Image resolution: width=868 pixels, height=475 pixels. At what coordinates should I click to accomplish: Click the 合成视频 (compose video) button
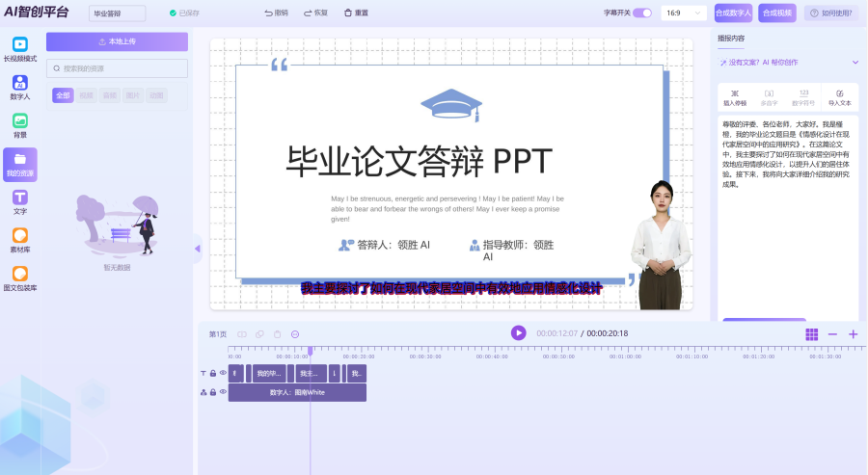tap(777, 13)
